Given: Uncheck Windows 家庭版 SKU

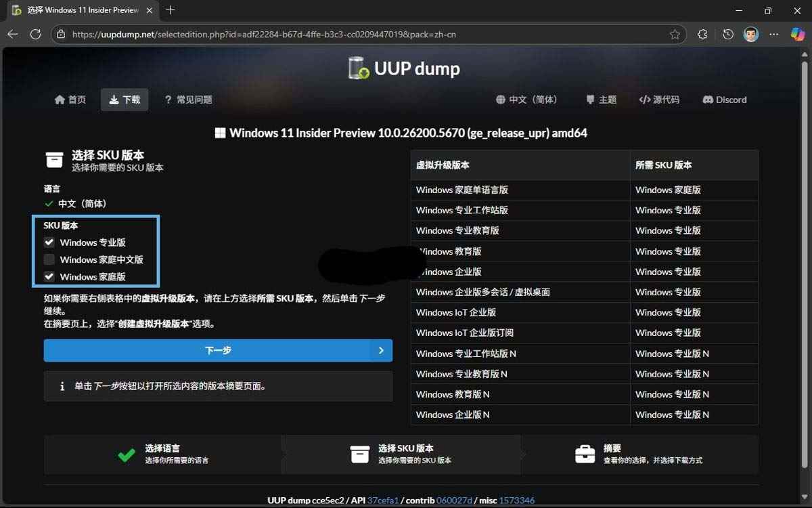Looking at the screenshot, I should (x=49, y=276).
